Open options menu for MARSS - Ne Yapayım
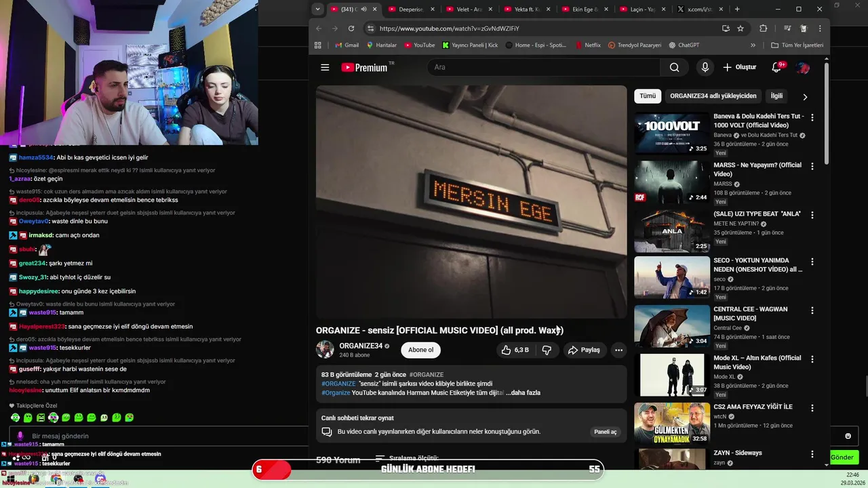 coord(812,167)
